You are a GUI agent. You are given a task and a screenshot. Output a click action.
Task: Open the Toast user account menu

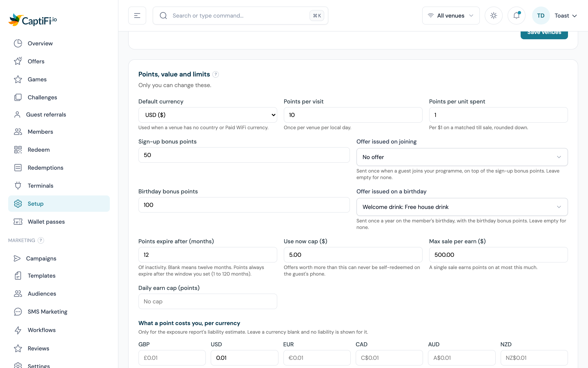566,16
